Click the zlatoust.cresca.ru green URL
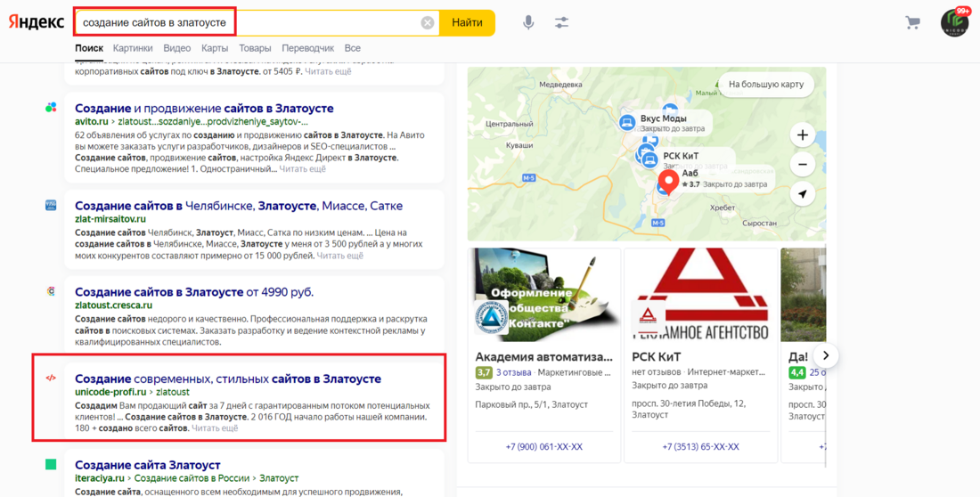 point(114,306)
